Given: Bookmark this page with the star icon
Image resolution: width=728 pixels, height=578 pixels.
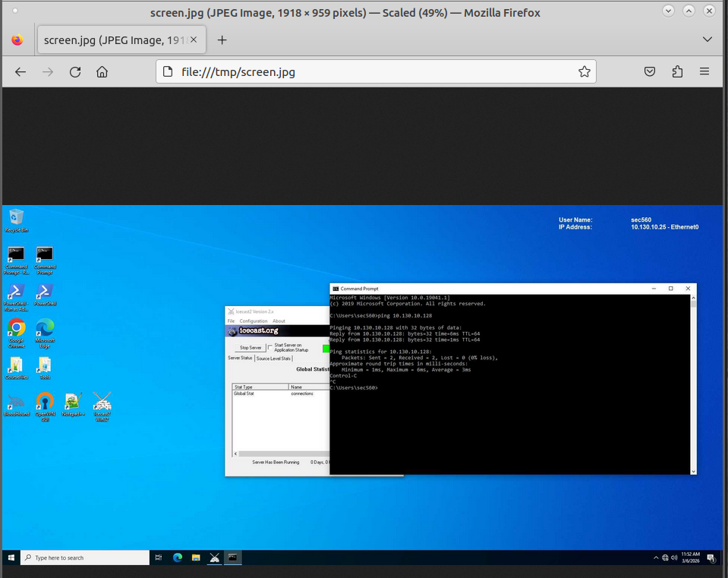Looking at the screenshot, I should 584,71.
